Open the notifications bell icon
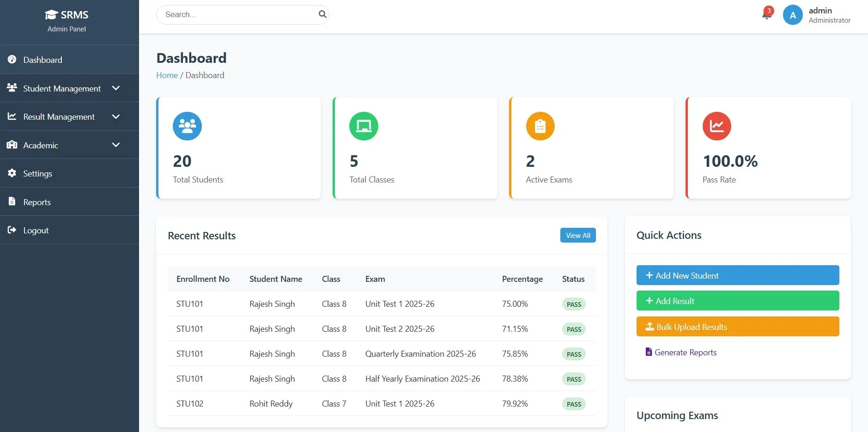The image size is (868, 432). 766,15
